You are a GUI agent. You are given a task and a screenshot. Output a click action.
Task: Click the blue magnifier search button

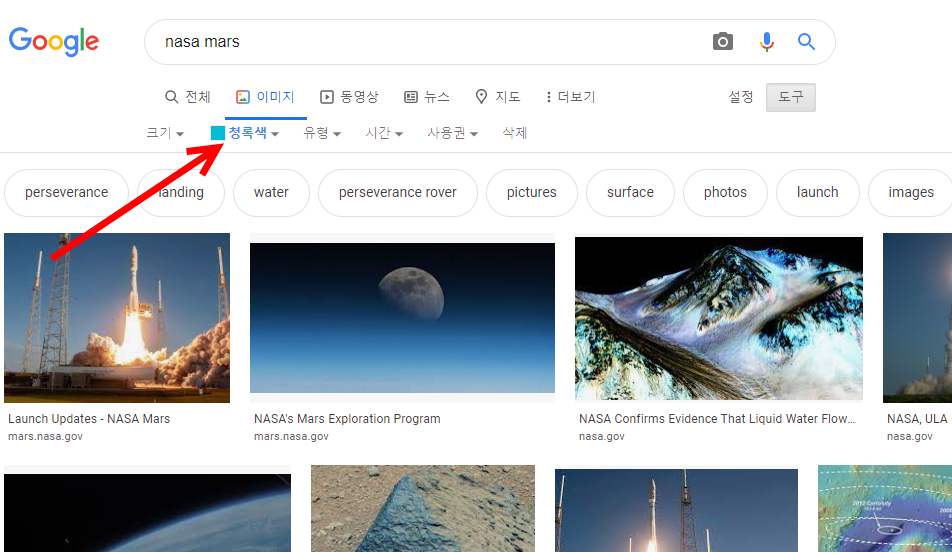(806, 41)
